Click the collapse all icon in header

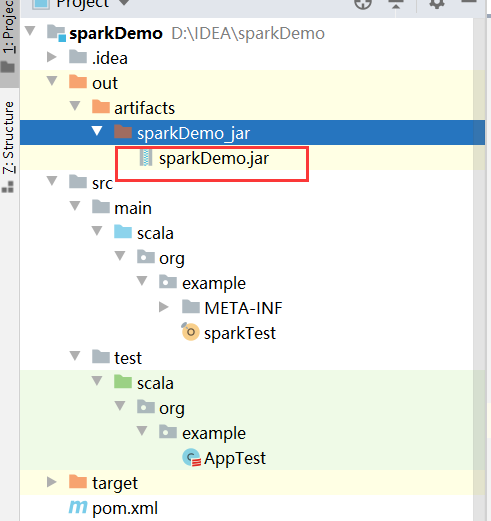396,4
